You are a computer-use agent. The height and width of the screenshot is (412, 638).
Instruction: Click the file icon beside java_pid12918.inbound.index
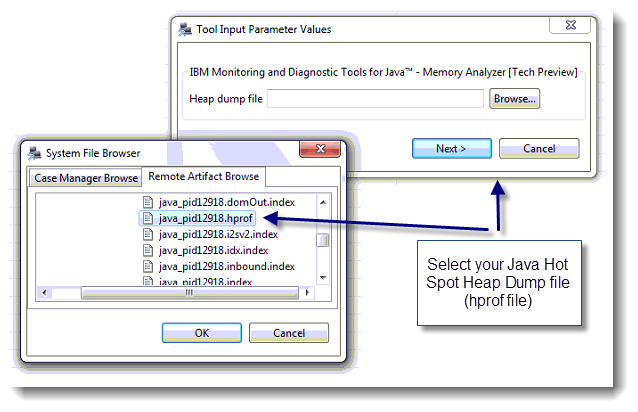click(x=148, y=266)
